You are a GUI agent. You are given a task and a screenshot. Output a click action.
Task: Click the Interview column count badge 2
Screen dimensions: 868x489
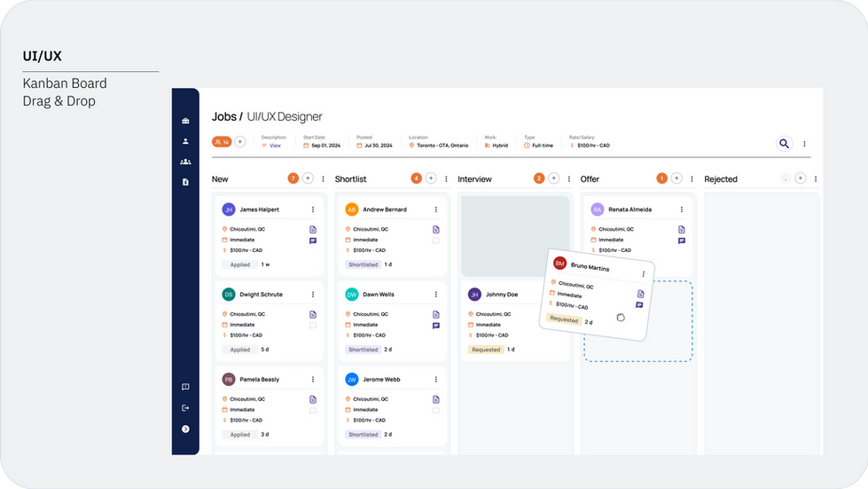coord(539,178)
